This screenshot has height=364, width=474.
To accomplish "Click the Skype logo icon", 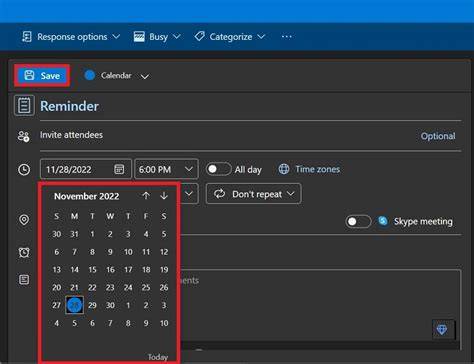I will tap(383, 221).
